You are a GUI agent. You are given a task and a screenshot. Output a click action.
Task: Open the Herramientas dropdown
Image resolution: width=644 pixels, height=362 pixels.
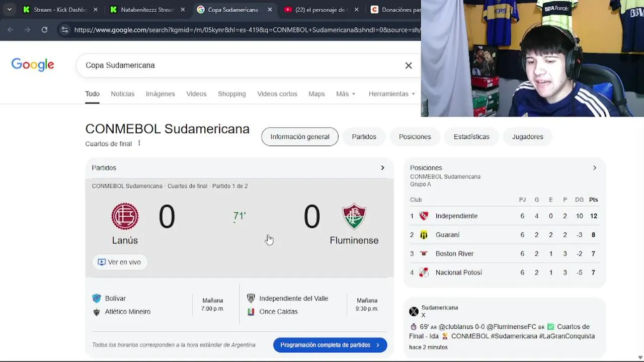pyautogui.click(x=392, y=94)
